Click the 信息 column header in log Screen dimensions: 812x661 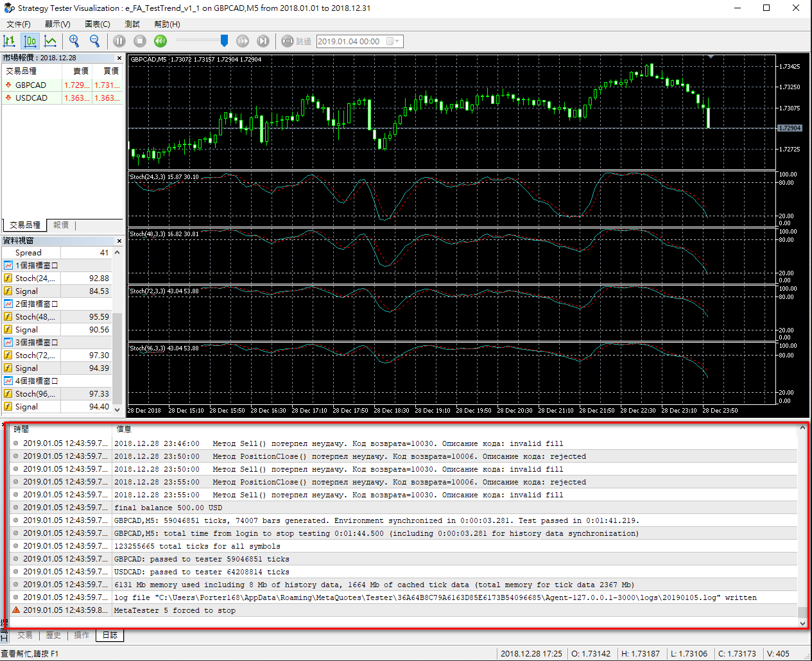(x=454, y=429)
